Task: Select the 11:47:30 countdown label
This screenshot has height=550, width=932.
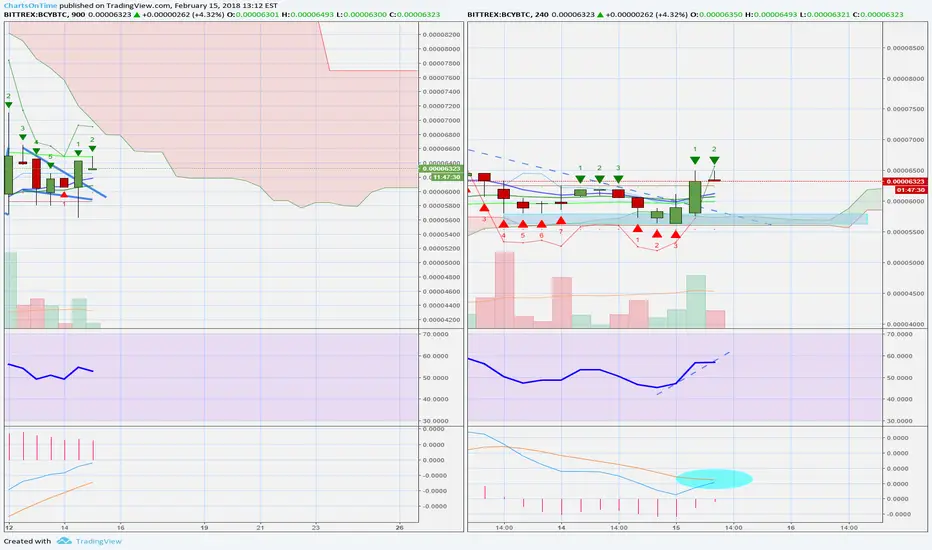Action: click(446, 177)
